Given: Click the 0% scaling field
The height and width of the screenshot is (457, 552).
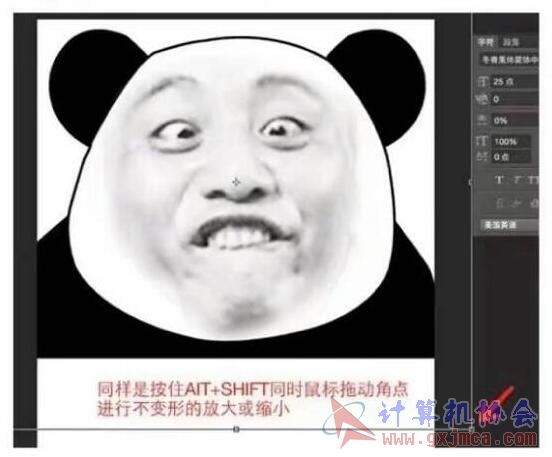Looking at the screenshot, I should [x=515, y=121].
